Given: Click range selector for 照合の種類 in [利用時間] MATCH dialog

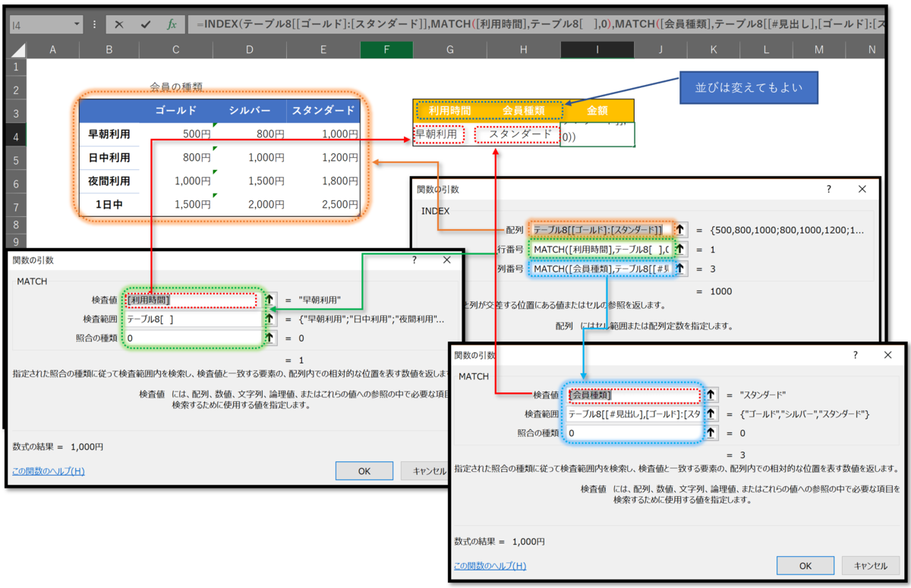Looking at the screenshot, I should pos(270,338).
